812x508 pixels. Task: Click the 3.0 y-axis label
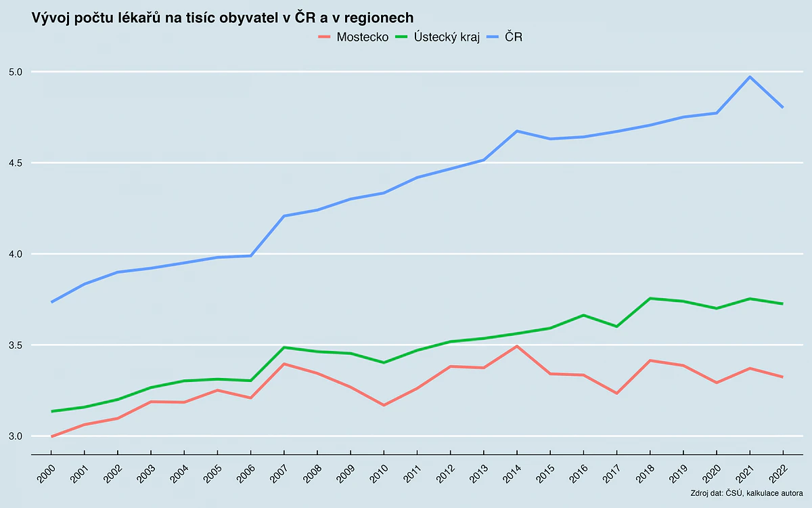[16, 436]
